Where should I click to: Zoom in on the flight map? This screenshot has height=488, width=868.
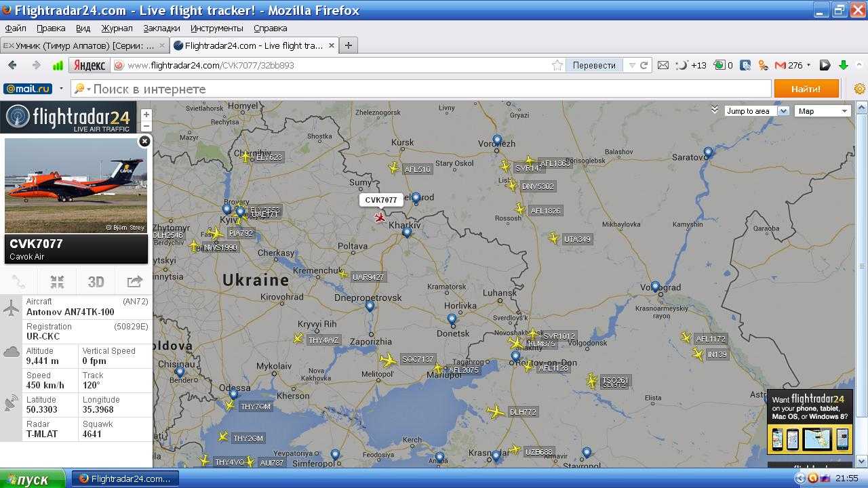pos(146,115)
